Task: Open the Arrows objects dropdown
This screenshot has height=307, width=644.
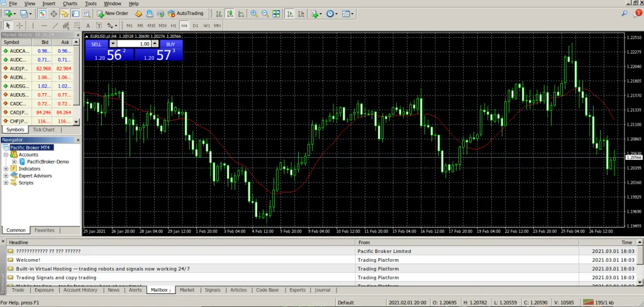Action: pos(112,26)
